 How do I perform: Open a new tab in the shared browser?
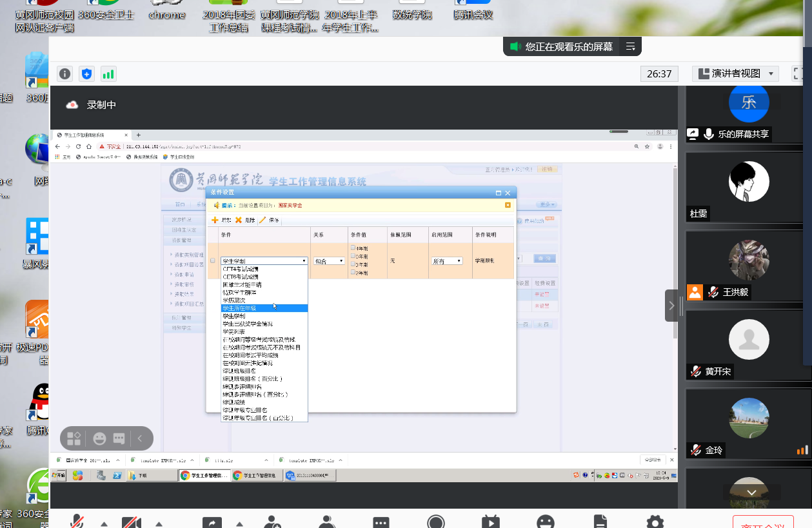138,135
